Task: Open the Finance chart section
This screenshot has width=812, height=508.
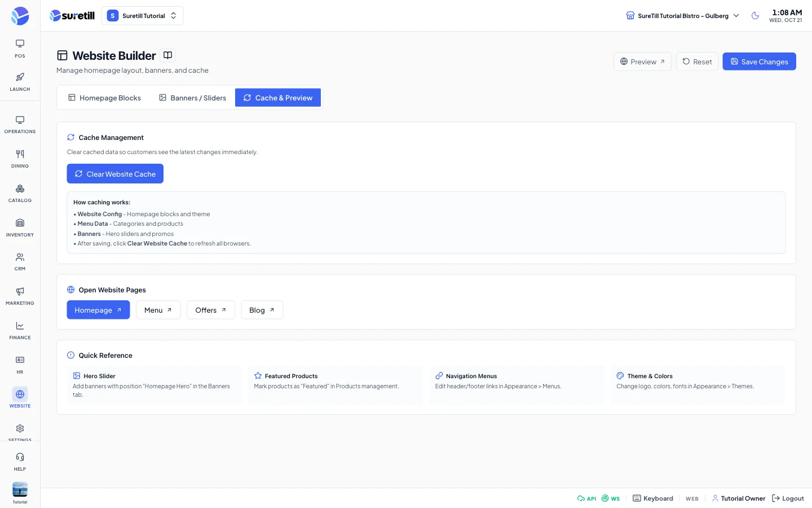Action: tap(20, 331)
